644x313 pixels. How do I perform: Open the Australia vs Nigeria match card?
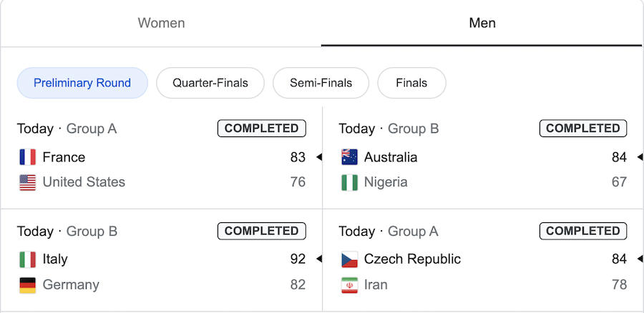click(x=483, y=157)
